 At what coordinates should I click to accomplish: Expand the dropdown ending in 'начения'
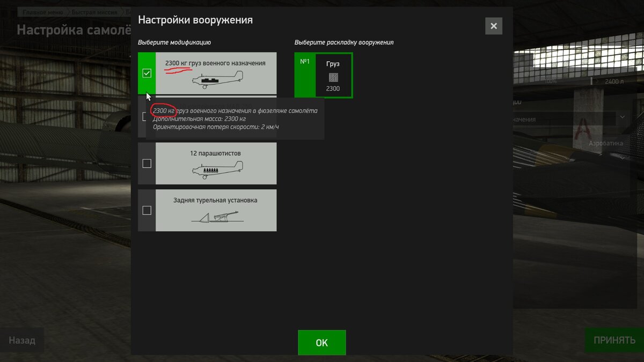tap(622, 117)
